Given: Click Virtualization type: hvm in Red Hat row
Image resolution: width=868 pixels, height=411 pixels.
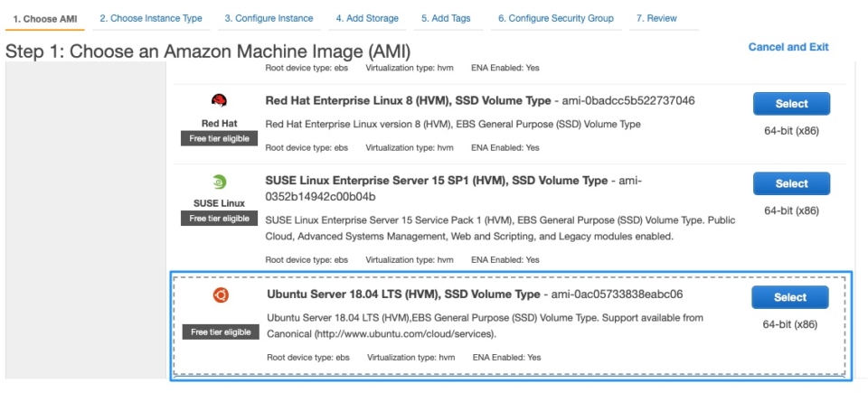Looking at the screenshot, I should point(410,148).
